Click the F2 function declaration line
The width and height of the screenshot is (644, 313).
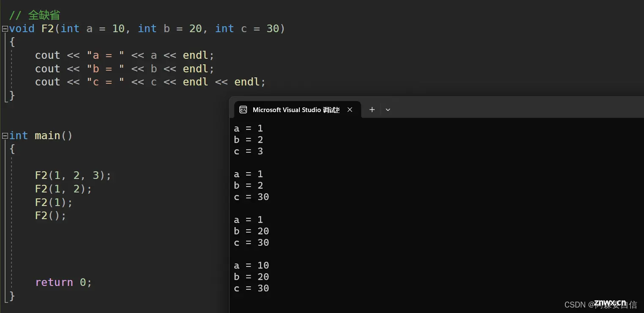point(147,29)
